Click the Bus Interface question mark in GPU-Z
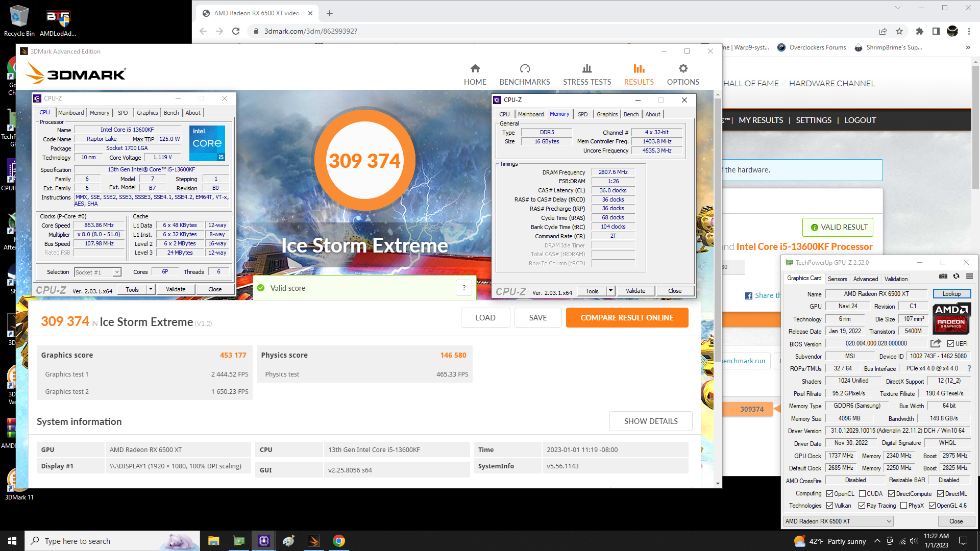Image resolution: width=980 pixels, height=551 pixels. tap(969, 368)
